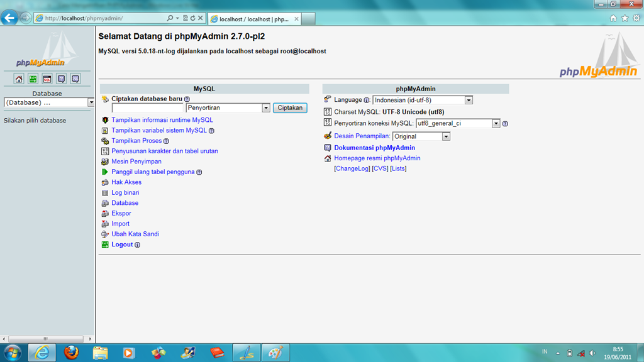Click info icon next to Language label

367,100
